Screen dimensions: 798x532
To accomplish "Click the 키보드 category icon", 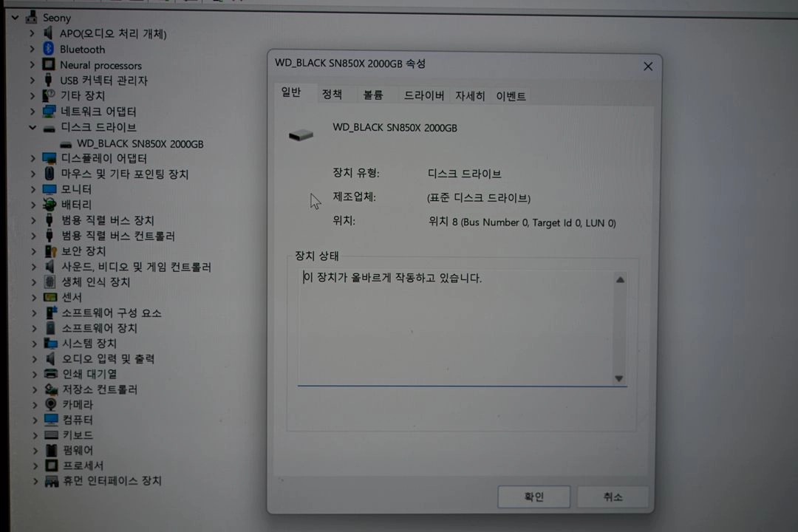I will pos(52,434).
